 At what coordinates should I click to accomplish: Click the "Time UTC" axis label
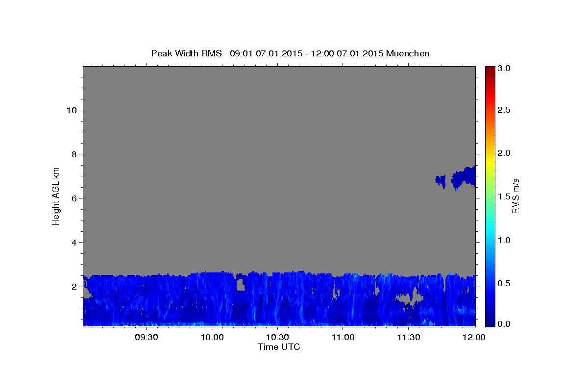click(x=279, y=347)
